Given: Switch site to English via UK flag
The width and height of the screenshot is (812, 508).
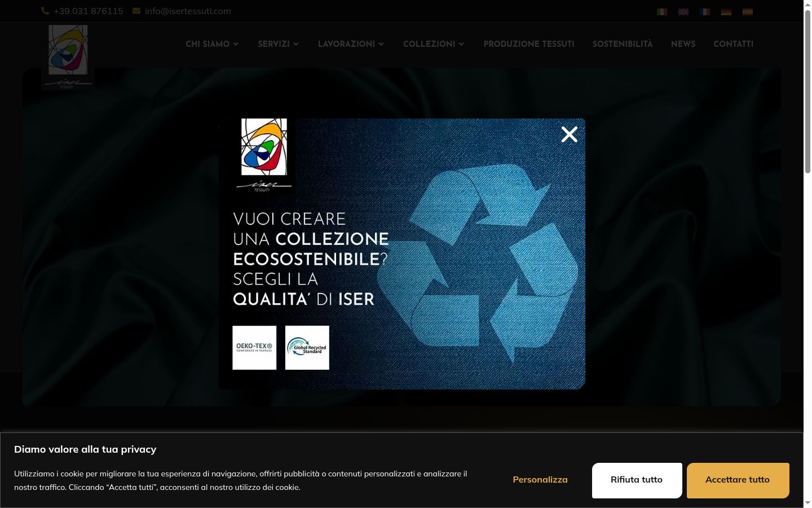Looking at the screenshot, I should (683, 11).
